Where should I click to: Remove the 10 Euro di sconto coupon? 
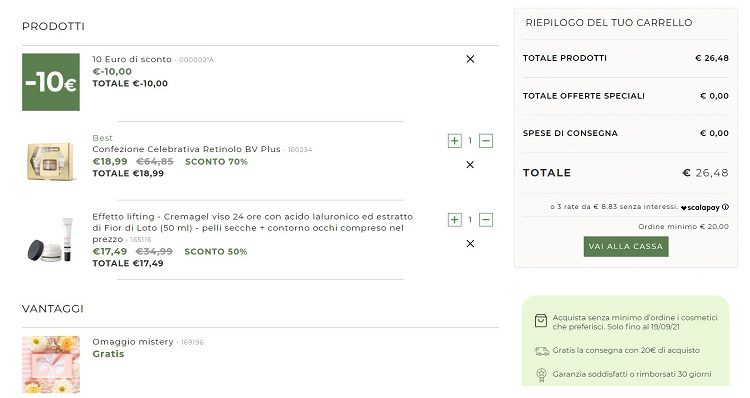470,59
